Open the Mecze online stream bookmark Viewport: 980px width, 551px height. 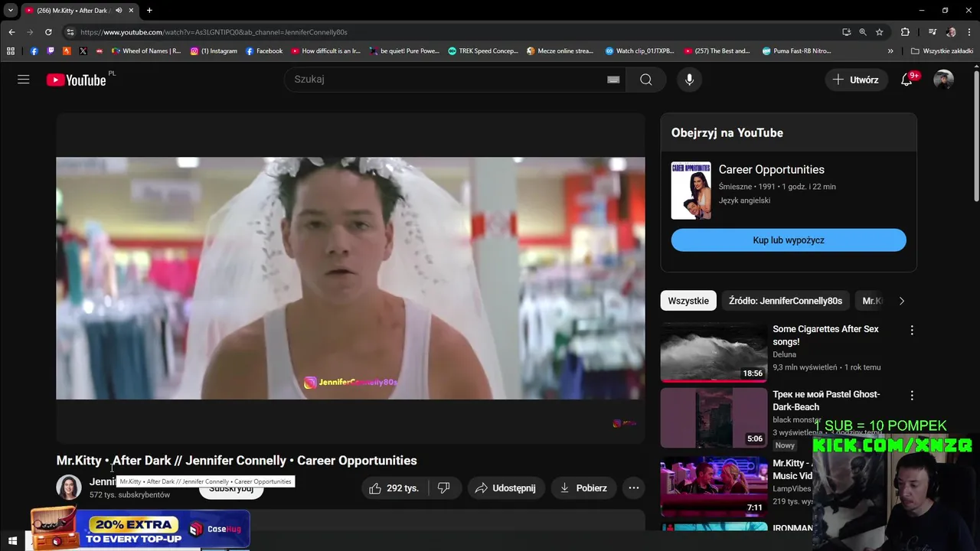(x=560, y=51)
